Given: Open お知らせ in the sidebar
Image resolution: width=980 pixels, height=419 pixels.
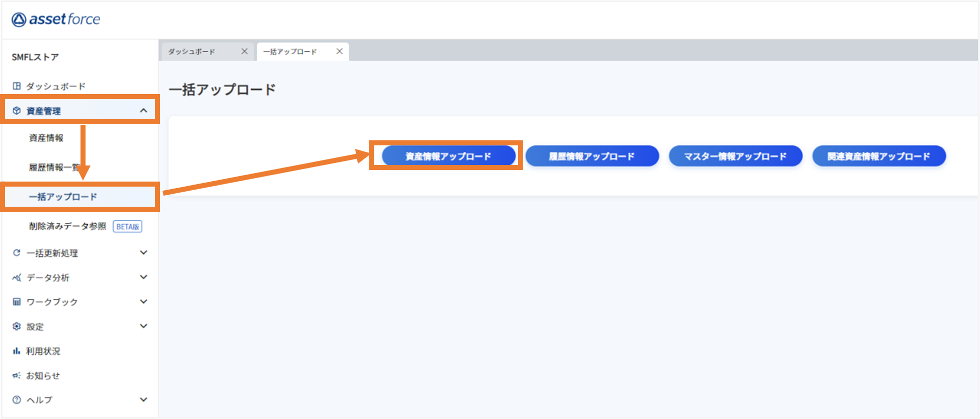Looking at the screenshot, I should (43, 376).
